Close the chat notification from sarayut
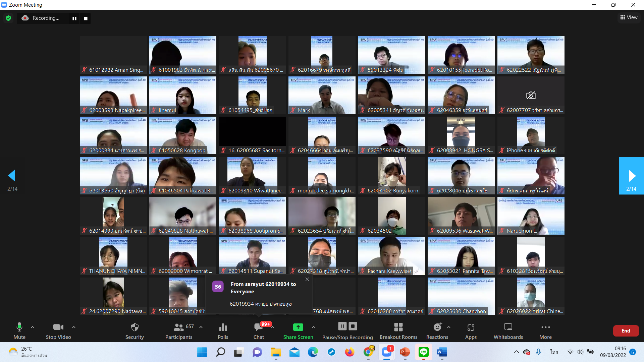 point(307,279)
